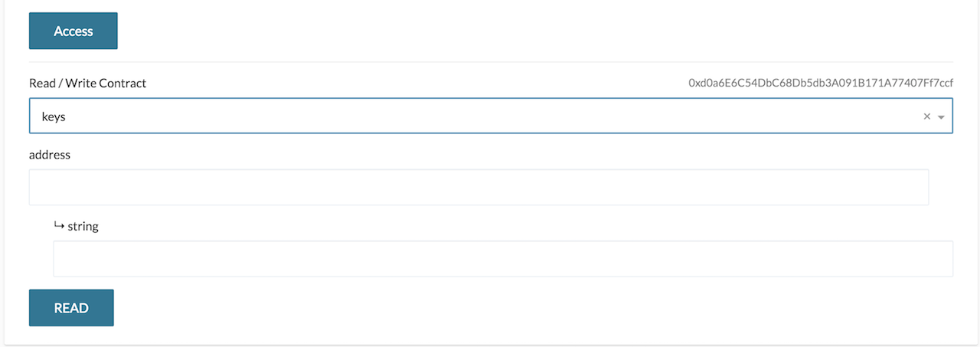Click the 'string' return type label
Viewport: 980px width, 347px height.
pos(83,227)
